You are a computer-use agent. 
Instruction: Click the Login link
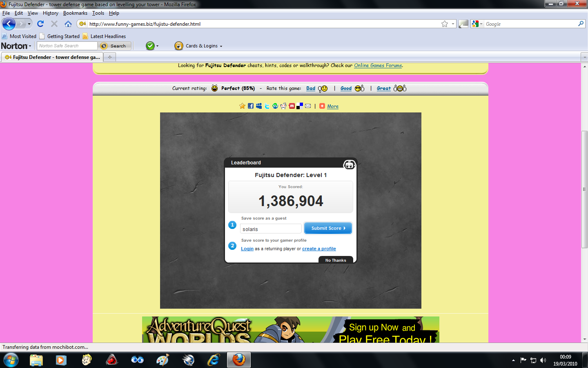tap(247, 249)
